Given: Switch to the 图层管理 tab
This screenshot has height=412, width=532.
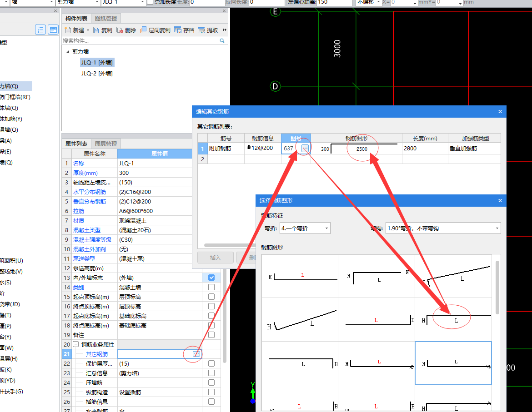Looking at the screenshot, I should (x=106, y=144).
